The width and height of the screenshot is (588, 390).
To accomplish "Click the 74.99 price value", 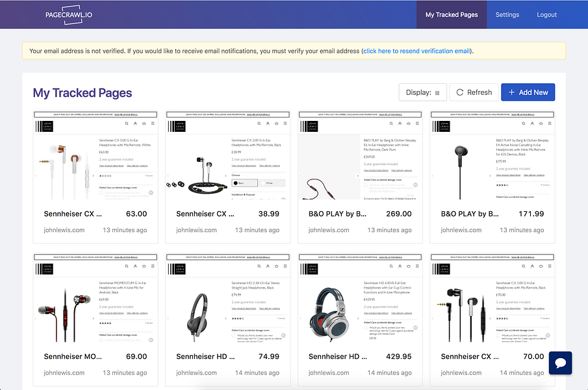I will pos(269,357).
